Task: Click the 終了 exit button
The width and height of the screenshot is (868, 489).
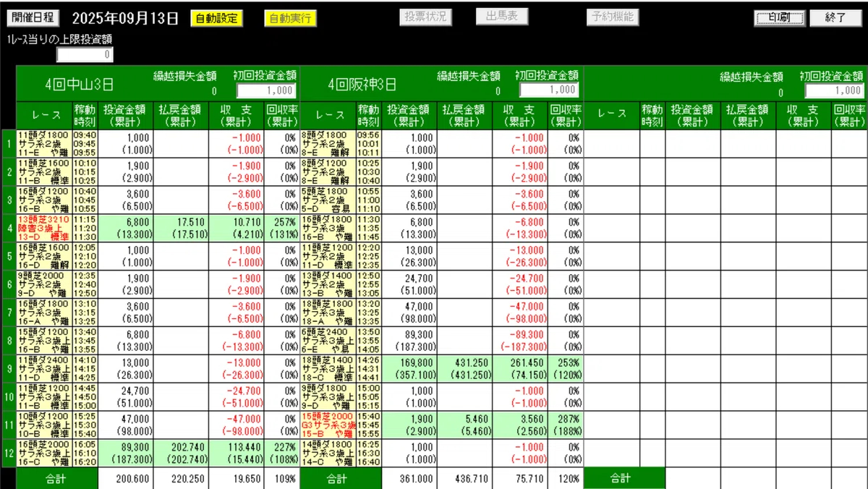Action: (835, 18)
